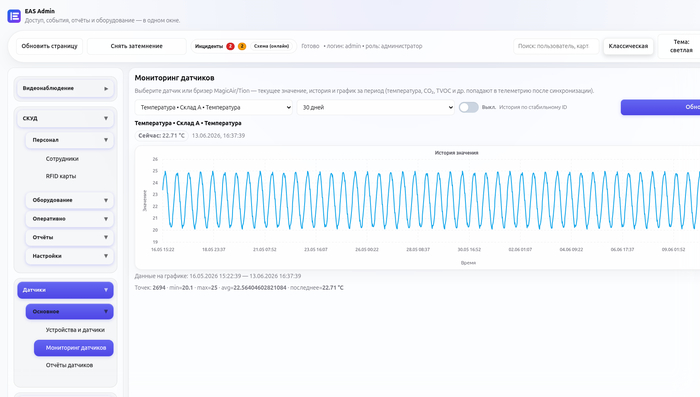700x397 pixels.
Task: Click the purple refresh button beside the toggle
Action: (660, 107)
